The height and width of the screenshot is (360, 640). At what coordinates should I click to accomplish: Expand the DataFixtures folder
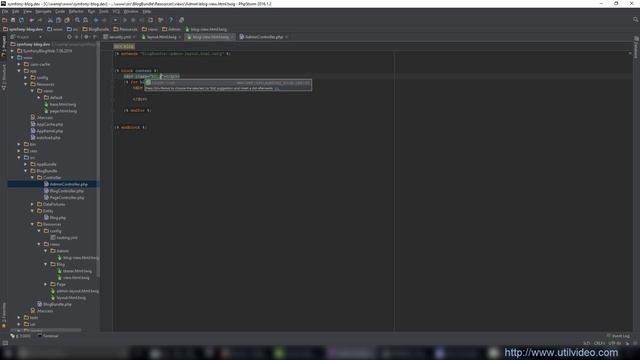tap(32, 204)
